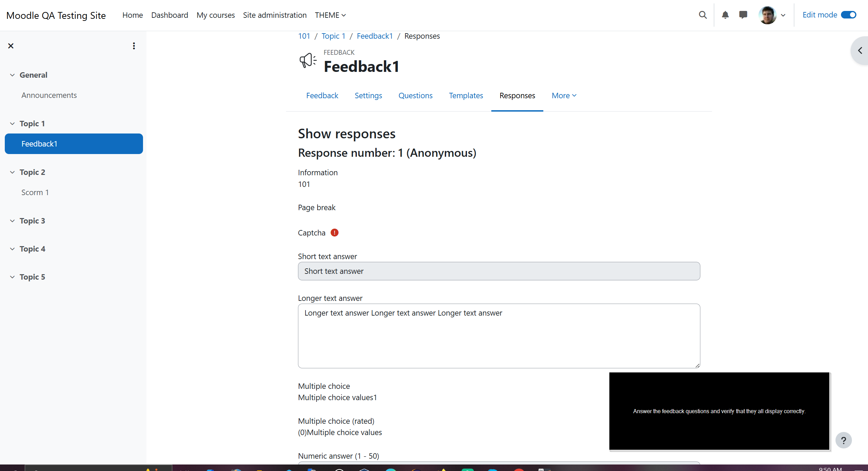Go to Home in top navigation
Image resolution: width=868 pixels, height=471 pixels.
(x=133, y=15)
